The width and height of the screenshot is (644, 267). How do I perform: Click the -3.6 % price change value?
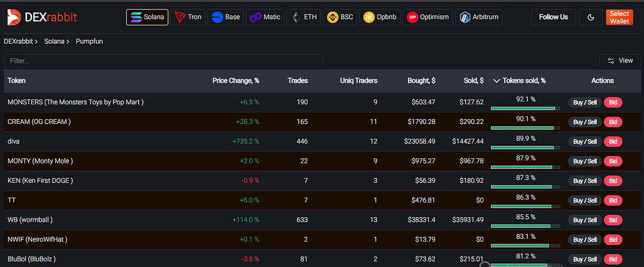249,259
